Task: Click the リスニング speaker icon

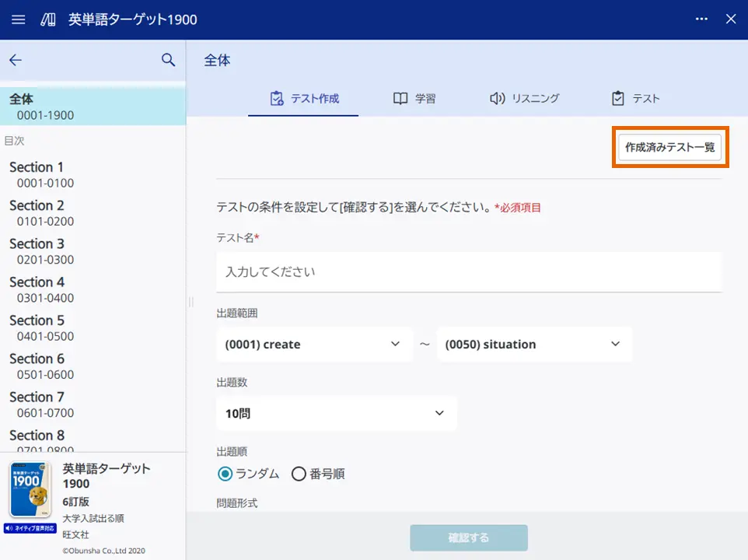Action: click(x=498, y=98)
